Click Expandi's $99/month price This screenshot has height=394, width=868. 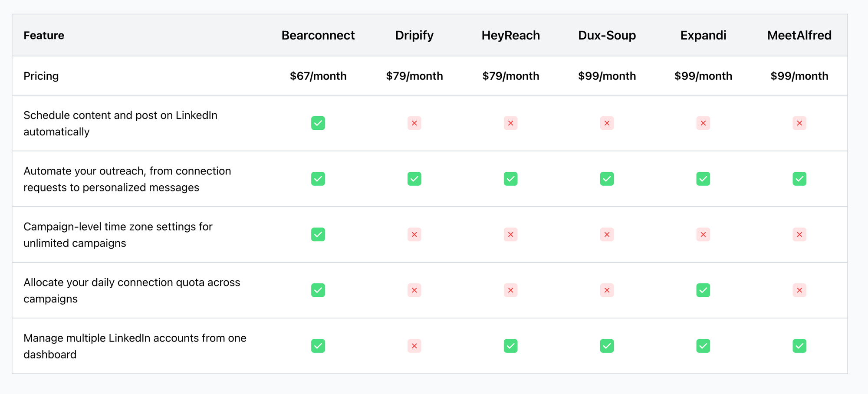point(703,76)
